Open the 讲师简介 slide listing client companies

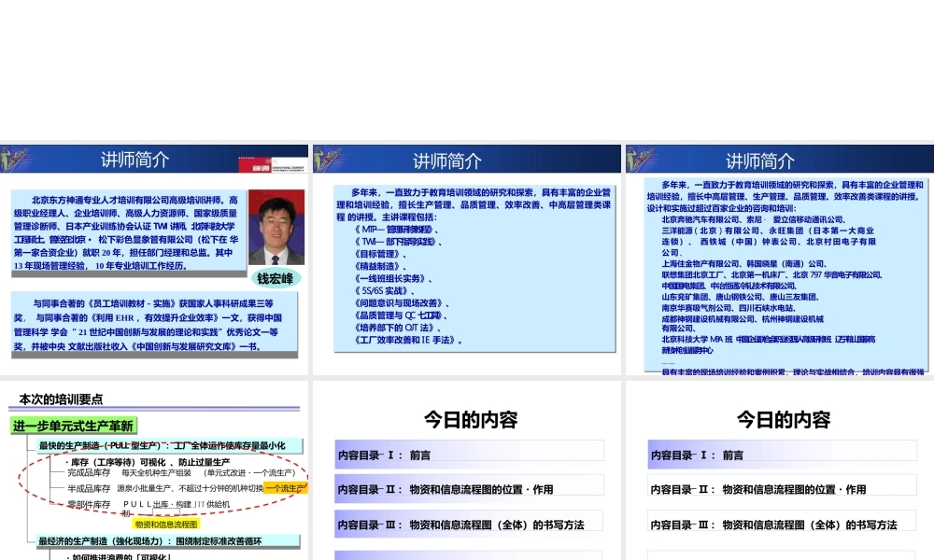pos(780,259)
